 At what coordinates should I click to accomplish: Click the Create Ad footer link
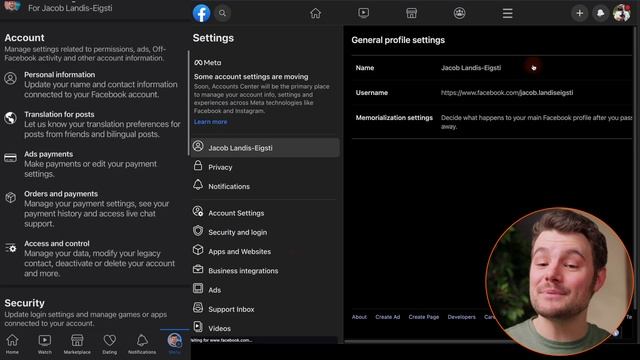tap(388, 317)
